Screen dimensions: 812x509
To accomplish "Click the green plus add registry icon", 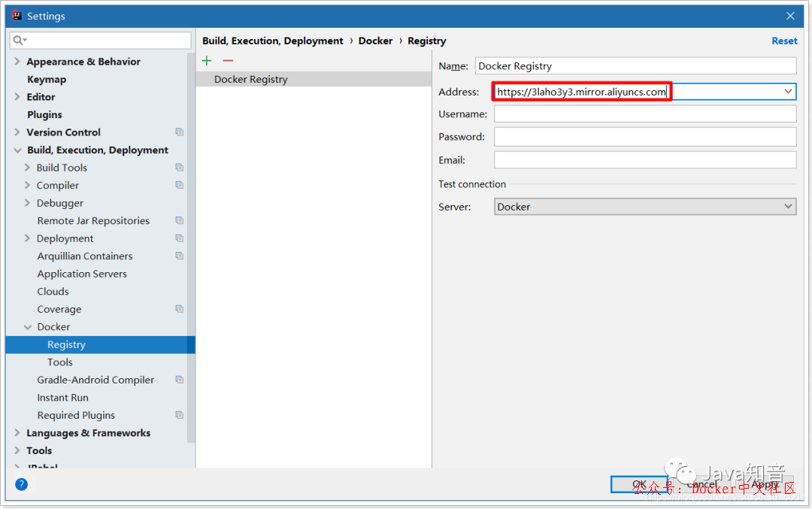I will pos(207,60).
